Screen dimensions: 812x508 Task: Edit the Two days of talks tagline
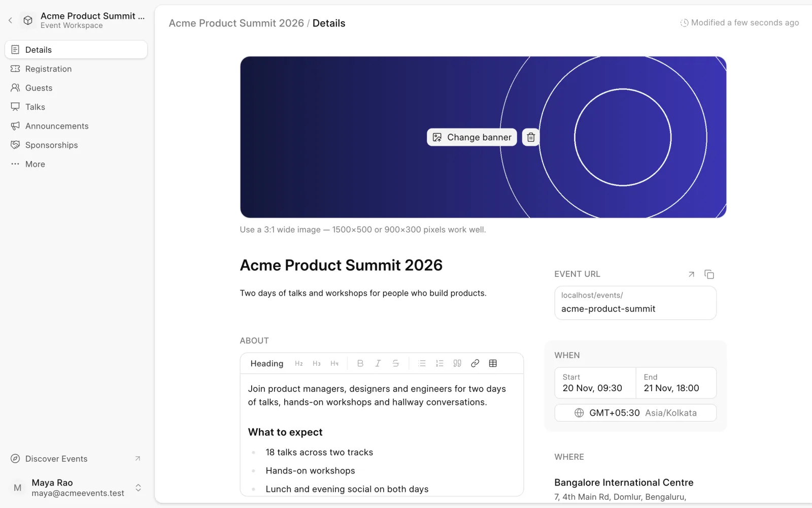click(363, 293)
